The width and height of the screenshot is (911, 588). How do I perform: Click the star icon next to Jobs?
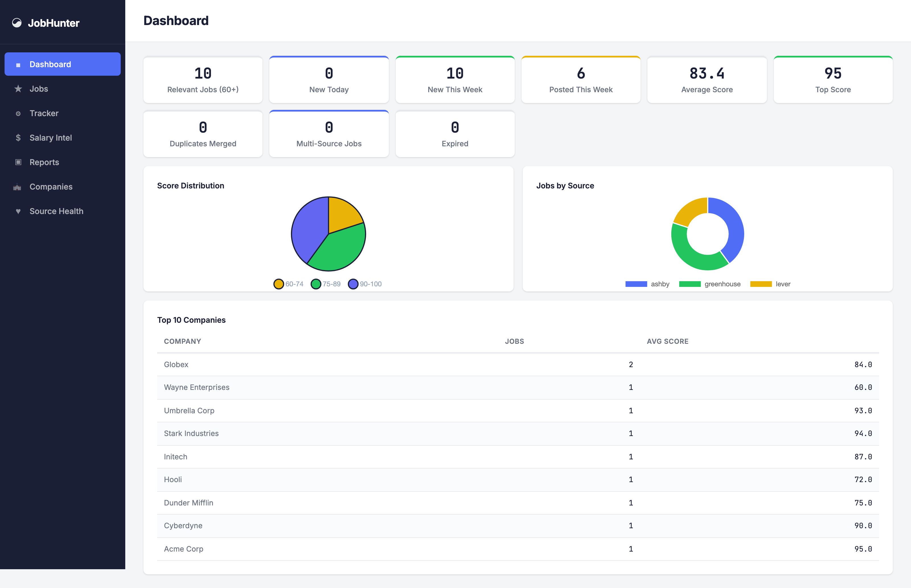[18, 89]
